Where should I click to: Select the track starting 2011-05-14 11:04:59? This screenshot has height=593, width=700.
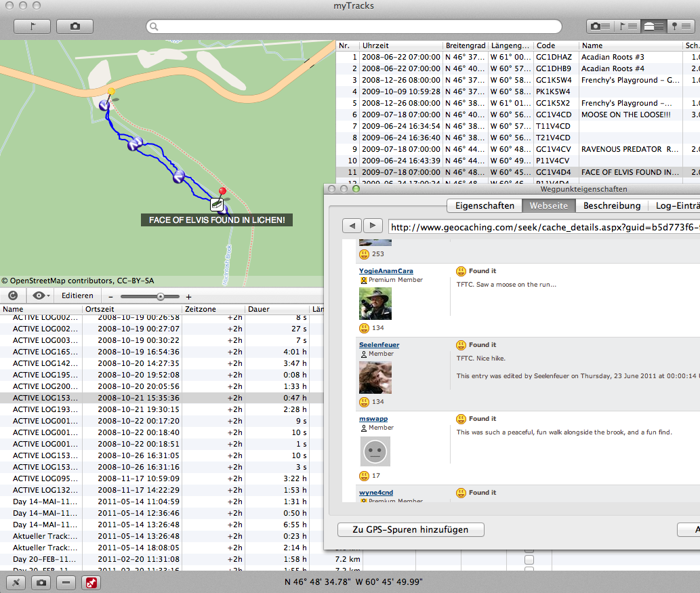(161, 502)
